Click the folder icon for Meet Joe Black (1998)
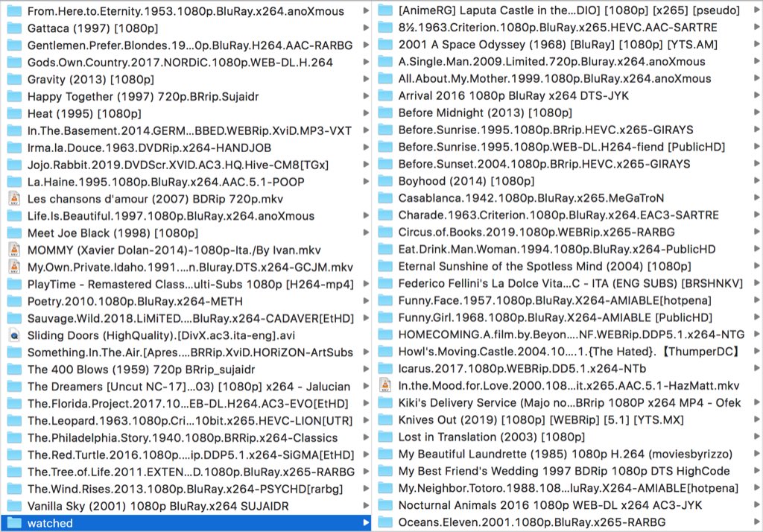 pos(15,232)
